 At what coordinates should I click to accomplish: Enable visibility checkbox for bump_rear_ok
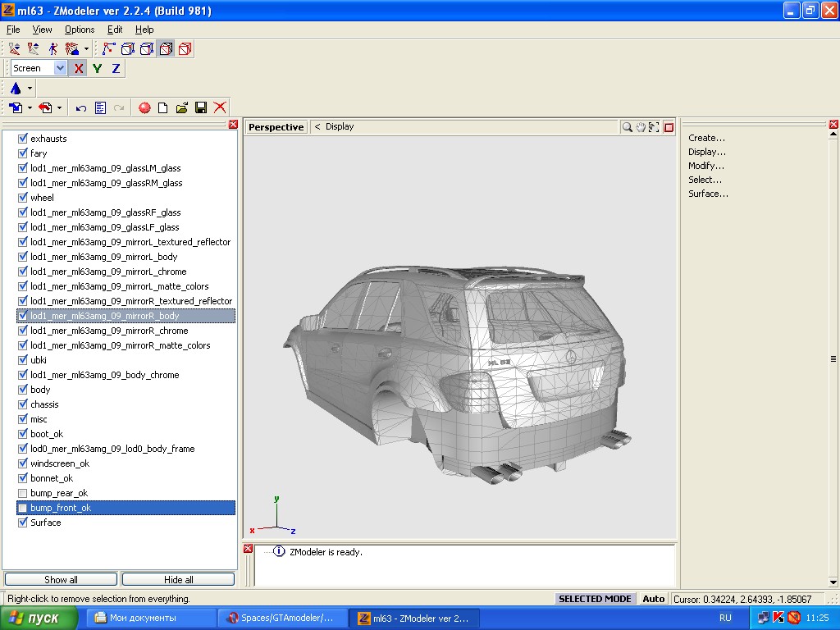click(x=23, y=493)
